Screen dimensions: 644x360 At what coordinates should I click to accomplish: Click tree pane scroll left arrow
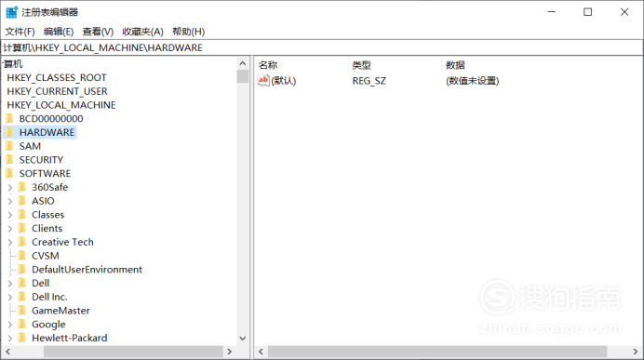(x=7, y=352)
